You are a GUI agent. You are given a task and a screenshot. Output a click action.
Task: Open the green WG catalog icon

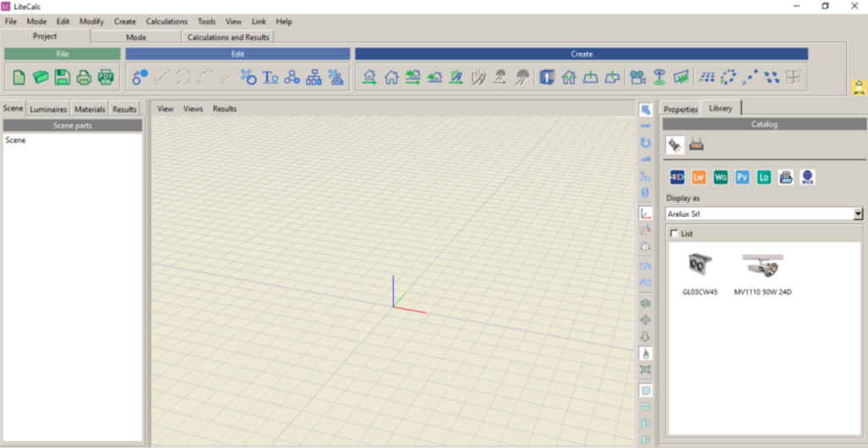click(721, 177)
